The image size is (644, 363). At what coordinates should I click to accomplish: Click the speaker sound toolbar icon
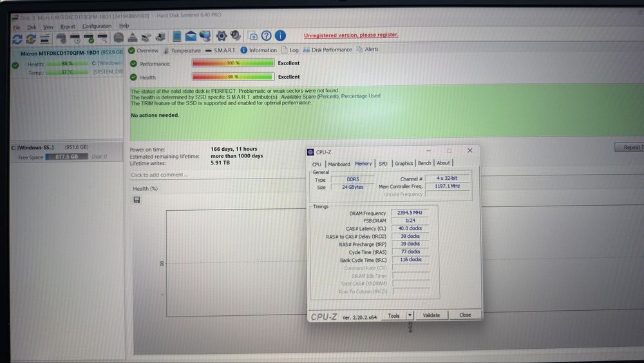235,35
